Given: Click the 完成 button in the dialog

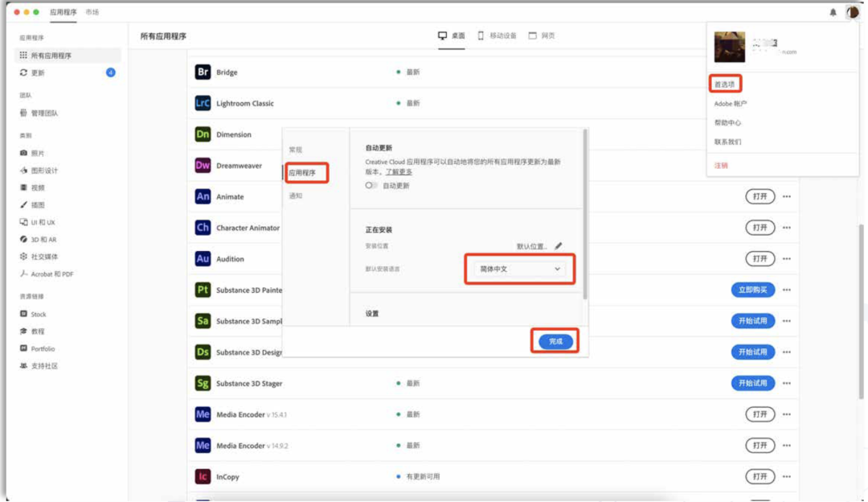Looking at the screenshot, I should pyautogui.click(x=556, y=340).
